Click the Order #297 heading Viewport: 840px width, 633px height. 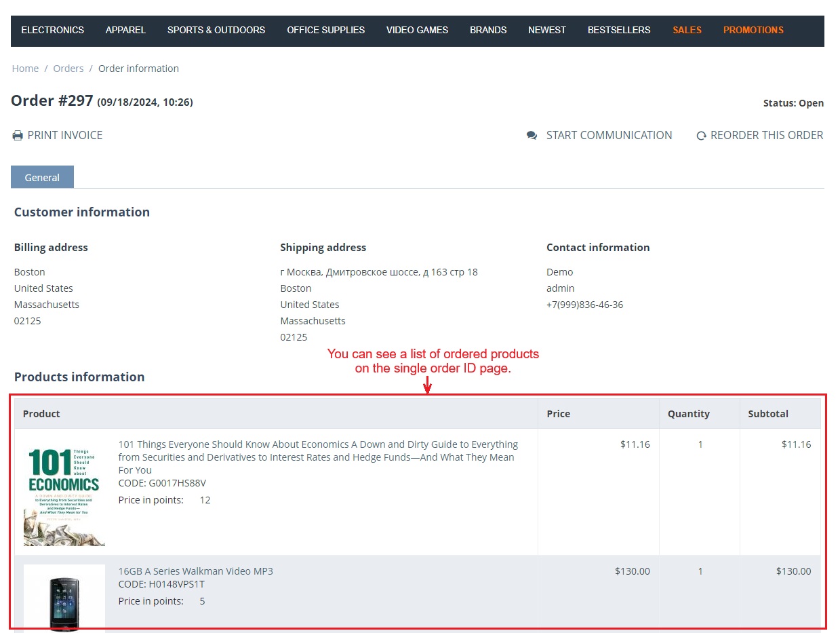point(52,101)
